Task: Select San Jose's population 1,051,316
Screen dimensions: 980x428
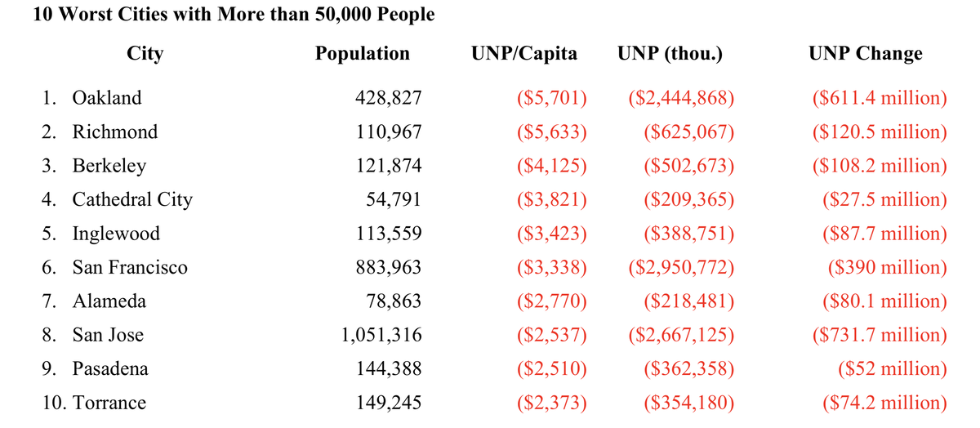Action: (382, 335)
